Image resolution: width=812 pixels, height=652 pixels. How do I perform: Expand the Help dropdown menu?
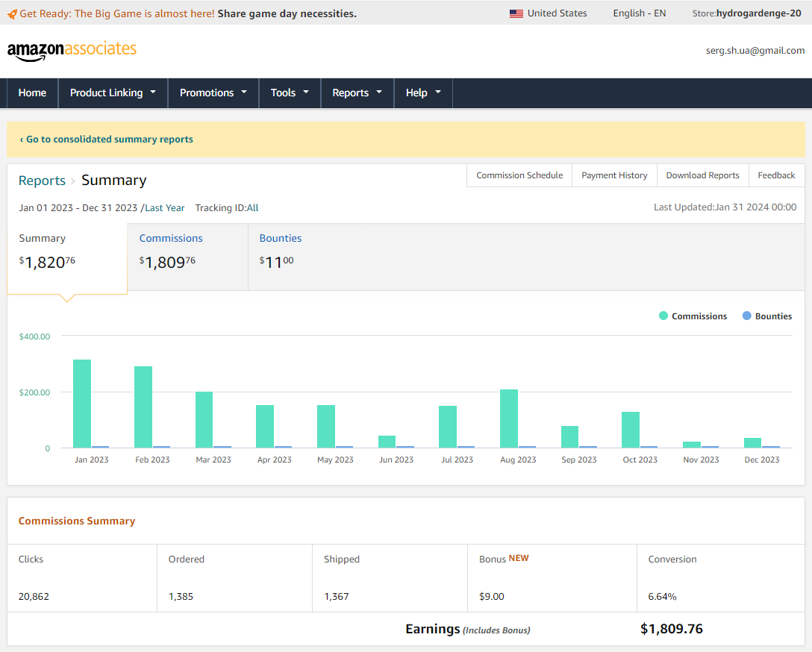tap(424, 93)
